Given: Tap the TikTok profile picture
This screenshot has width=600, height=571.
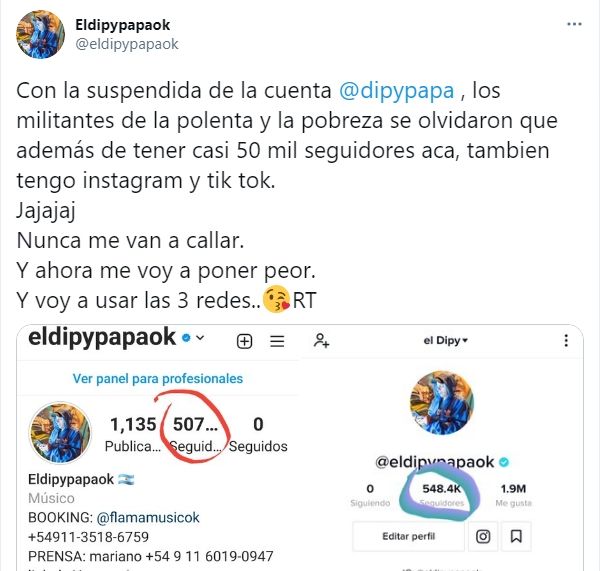Looking at the screenshot, I should 442,402.
